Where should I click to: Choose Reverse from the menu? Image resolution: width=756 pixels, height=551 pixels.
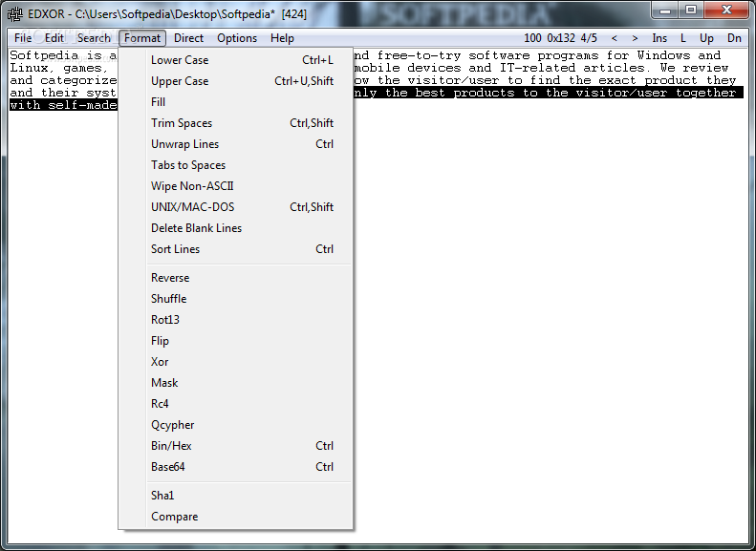click(236, 278)
